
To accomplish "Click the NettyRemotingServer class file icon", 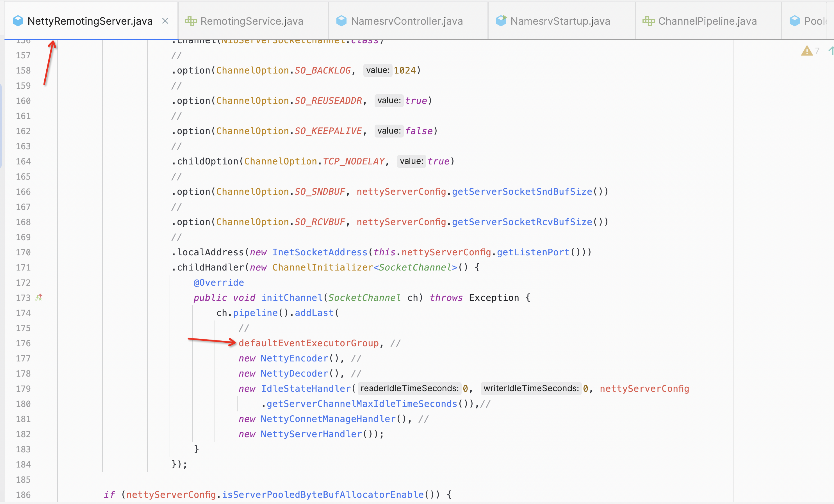I will click(18, 21).
